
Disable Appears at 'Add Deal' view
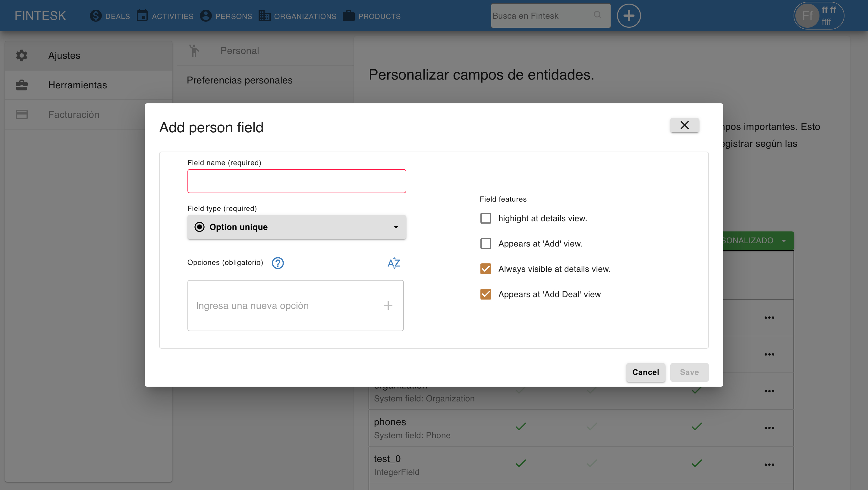coord(486,294)
